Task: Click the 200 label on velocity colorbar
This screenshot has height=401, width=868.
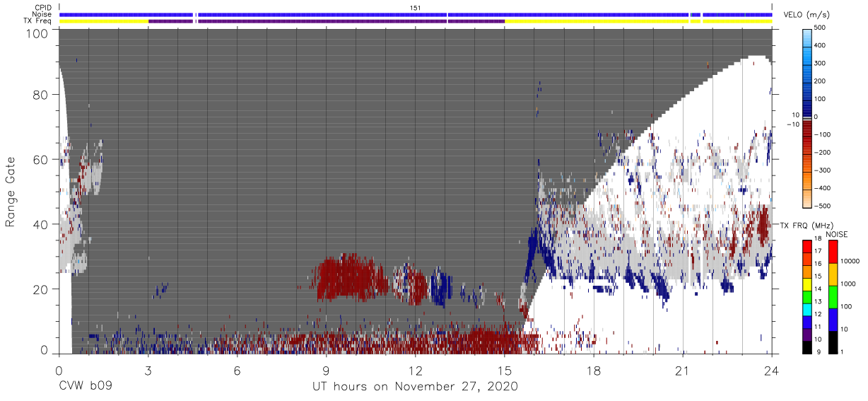Action: coord(820,81)
